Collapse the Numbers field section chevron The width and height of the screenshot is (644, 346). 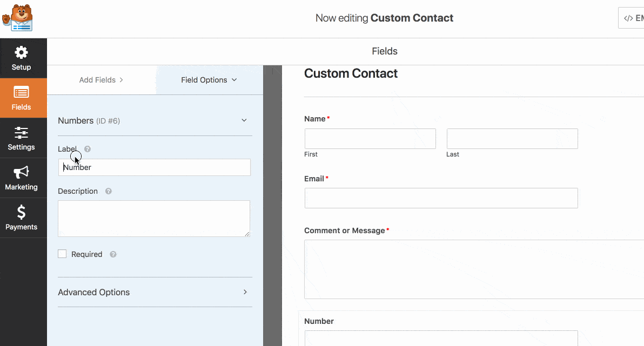(244, 120)
